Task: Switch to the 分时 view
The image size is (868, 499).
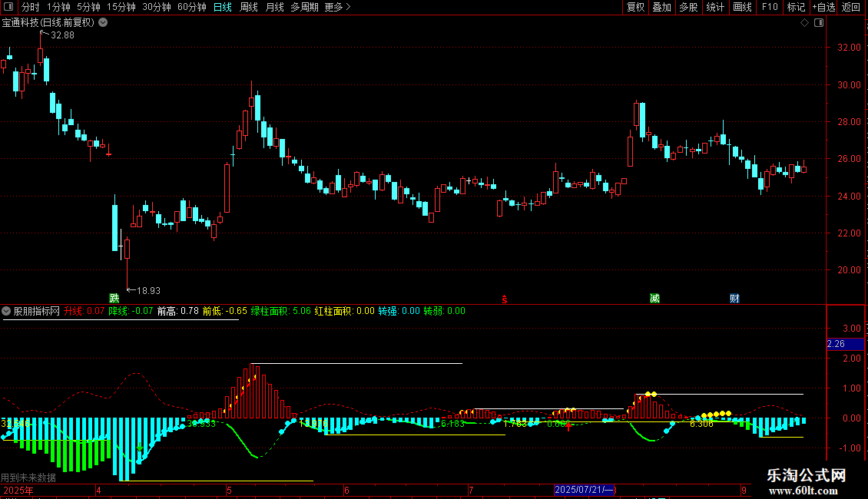Action: (31, 7)
